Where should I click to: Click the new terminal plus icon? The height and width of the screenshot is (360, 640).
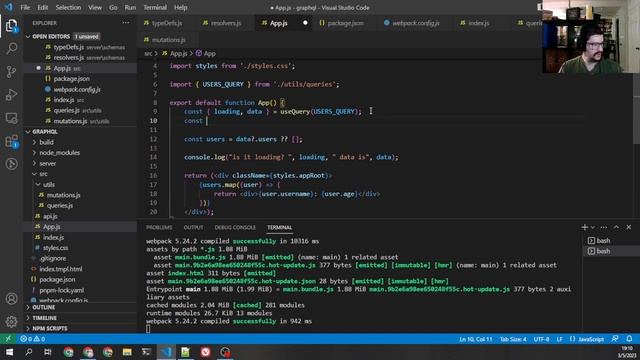click(x=584, y=227)
